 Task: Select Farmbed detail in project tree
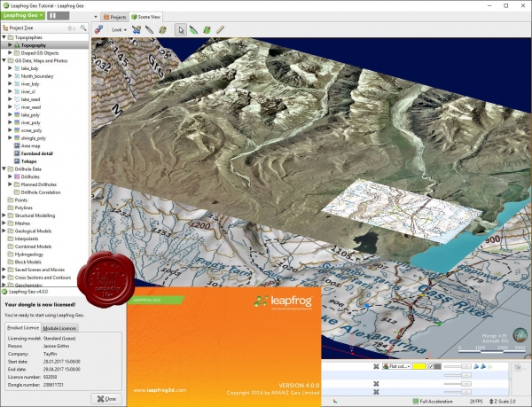[x=36, y=153]
